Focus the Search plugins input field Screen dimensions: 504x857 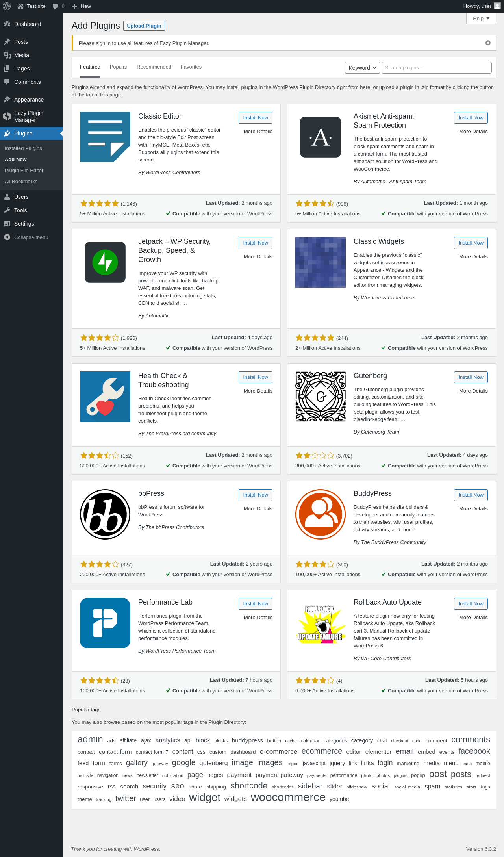coord(437,68)
